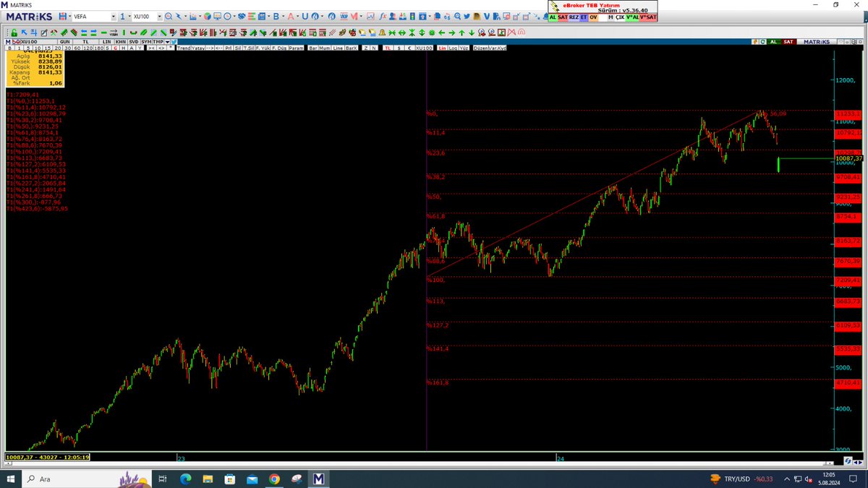The width and height of the screenshot is (868, 488).
Task: Click the green padlock icon in drawing toolbar
Action: [14, 33]
